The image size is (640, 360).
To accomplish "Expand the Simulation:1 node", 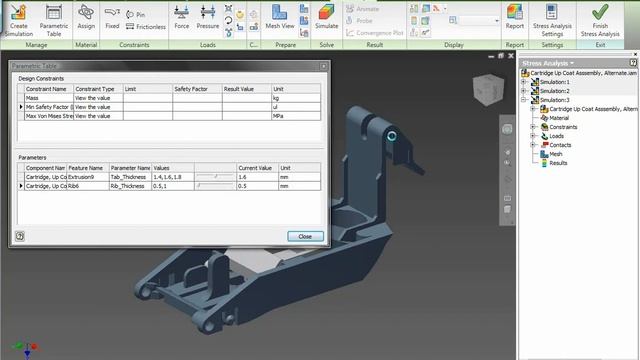I will point(524,82).
